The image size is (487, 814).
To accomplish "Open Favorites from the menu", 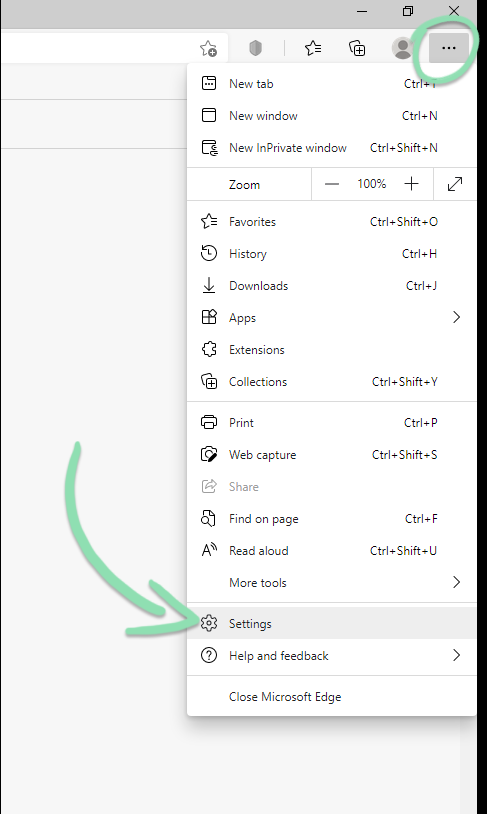I will tap(331, 222).
